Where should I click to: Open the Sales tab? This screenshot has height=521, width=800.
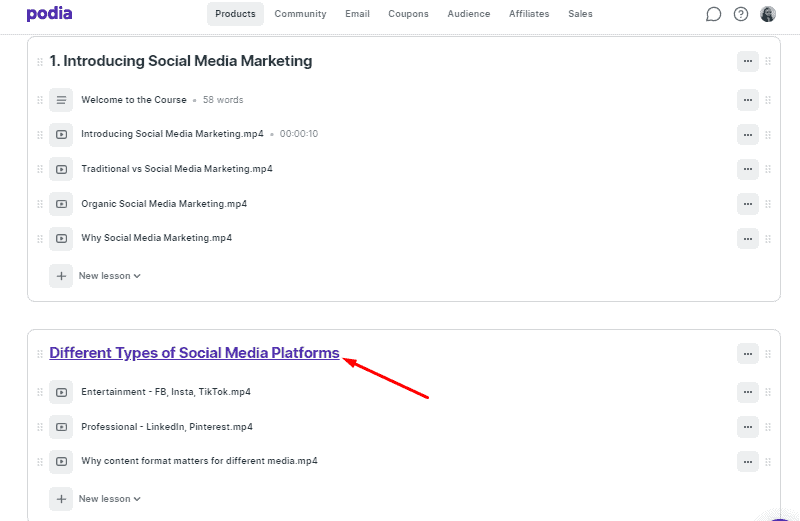point(580,14)
